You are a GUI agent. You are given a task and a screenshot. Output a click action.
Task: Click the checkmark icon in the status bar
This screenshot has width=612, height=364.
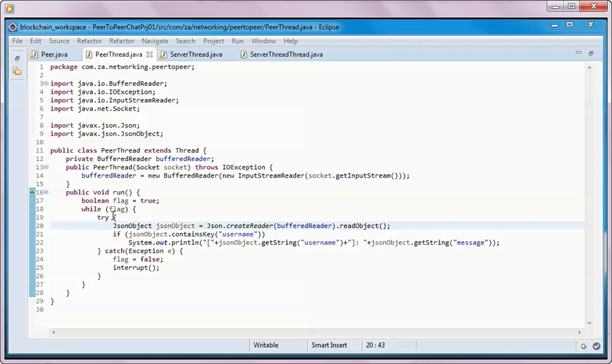[597, 346]
